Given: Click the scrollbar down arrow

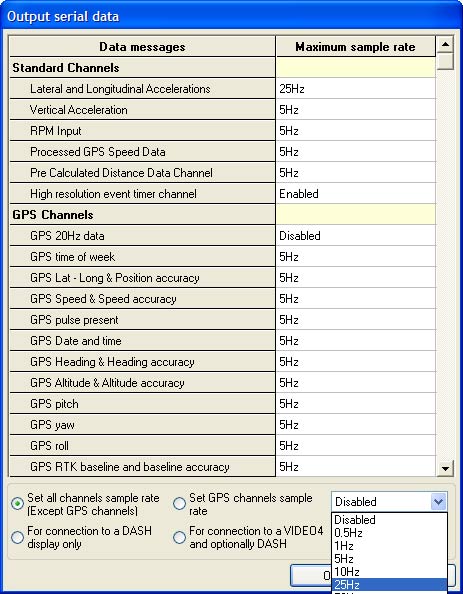Looking at the screenshot, I should coord(445,469).
